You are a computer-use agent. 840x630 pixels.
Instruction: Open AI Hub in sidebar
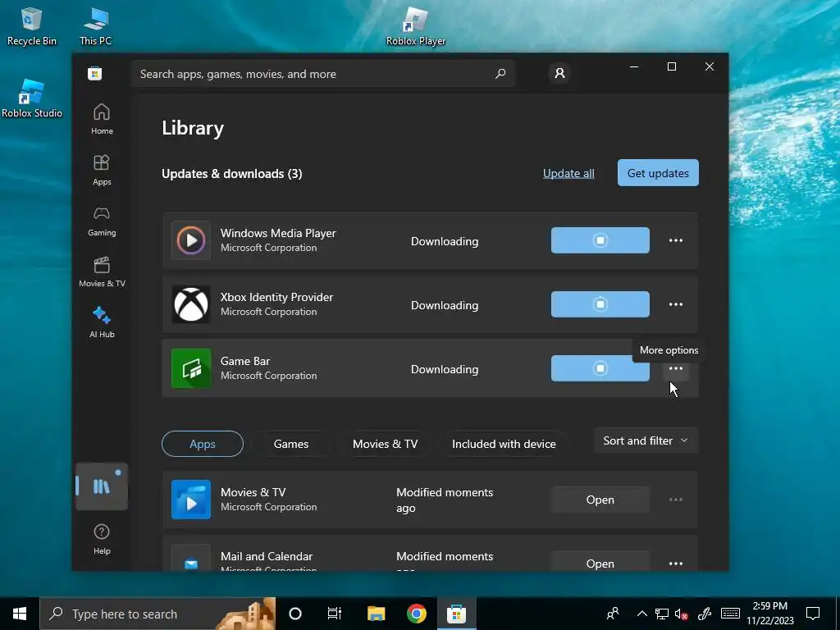pos(102,322)
